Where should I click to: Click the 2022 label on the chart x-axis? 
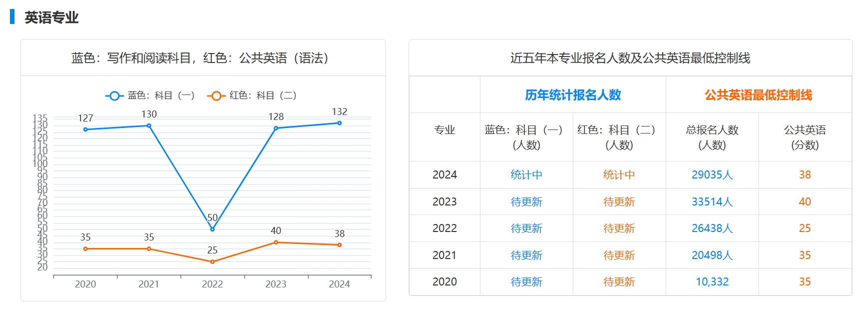pos(212,284)
